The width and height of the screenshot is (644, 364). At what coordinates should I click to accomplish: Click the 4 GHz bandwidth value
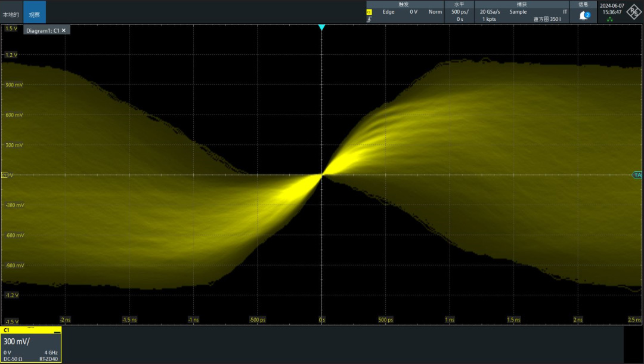(51, 353)
